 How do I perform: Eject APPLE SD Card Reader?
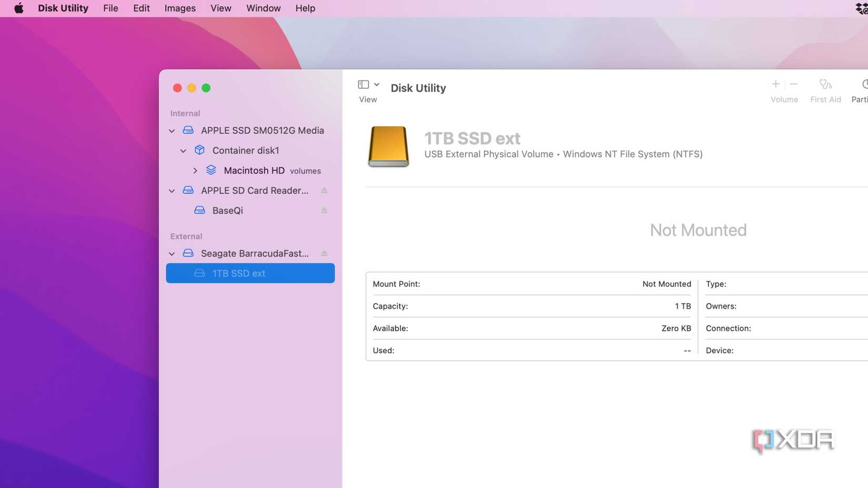(325, 190)
